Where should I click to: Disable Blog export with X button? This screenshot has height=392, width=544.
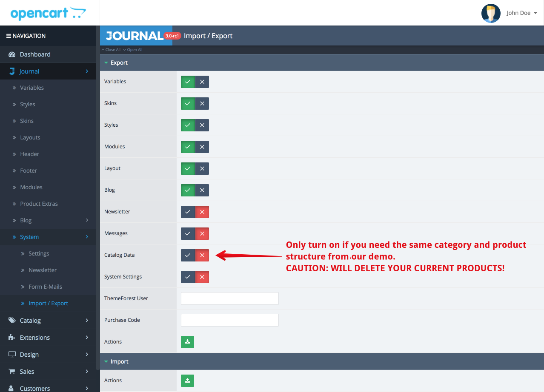click(202, 190)
